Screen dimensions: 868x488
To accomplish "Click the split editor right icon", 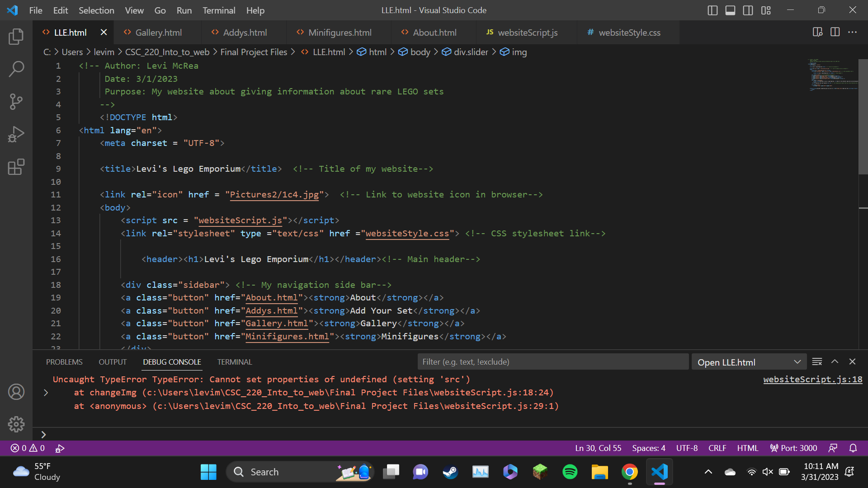I will pos(835,32).
